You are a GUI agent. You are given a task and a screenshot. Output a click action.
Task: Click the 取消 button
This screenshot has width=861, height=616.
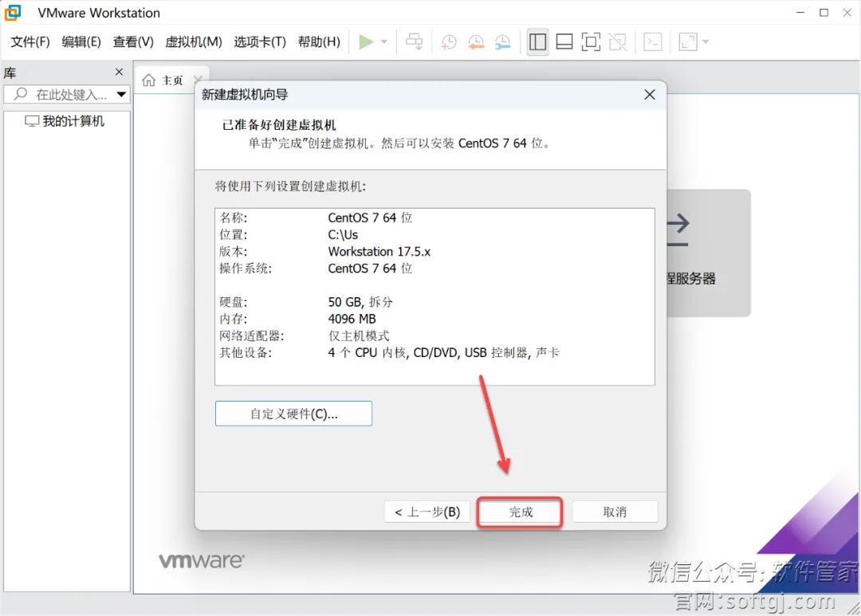click(615, 512)
